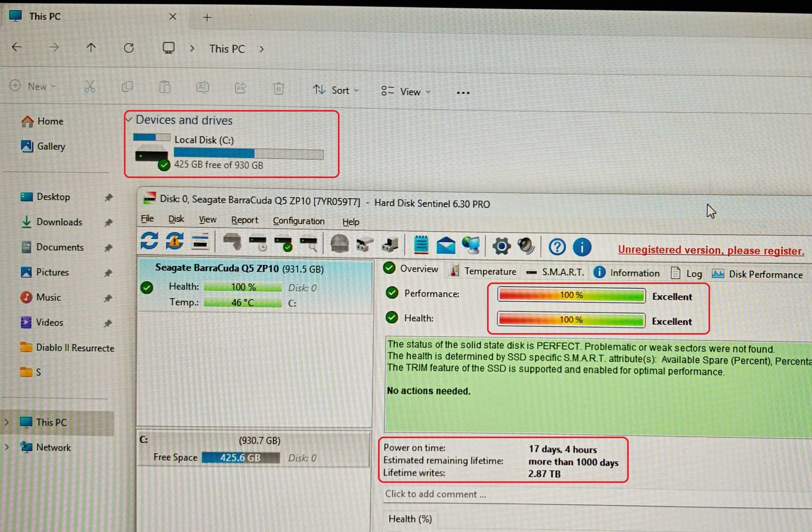Open the View dropdown in Explorer toolbar
This screenshot has width=812, height=532.
point(406,91)
